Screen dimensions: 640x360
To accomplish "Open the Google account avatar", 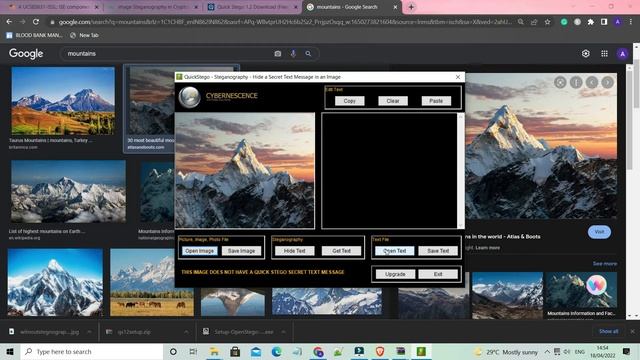I will (622, 53).
